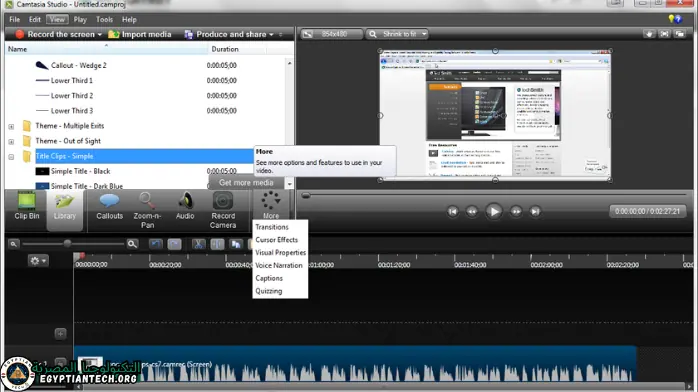Switch to the Library tab
The width and height of the screenshot is (698, 392).
pos(65,210)
